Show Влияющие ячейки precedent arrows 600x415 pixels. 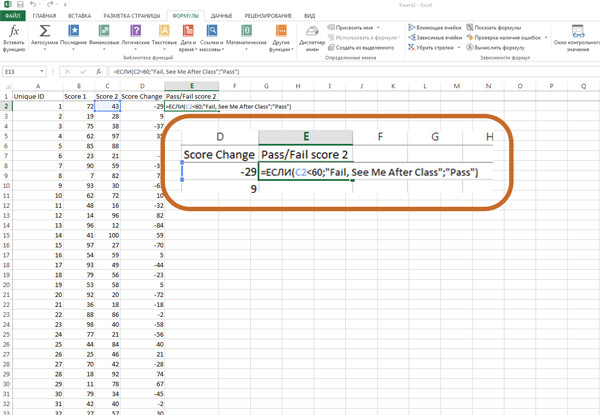pyautogui.click(x=436, y=27)
